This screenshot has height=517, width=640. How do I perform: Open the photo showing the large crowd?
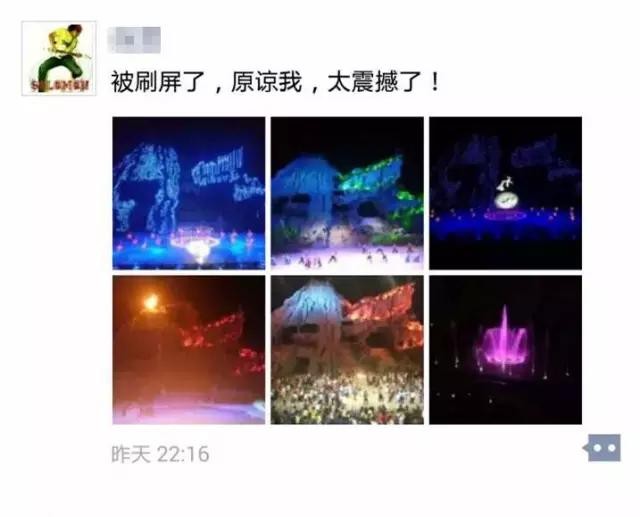[x=347, y=350]
